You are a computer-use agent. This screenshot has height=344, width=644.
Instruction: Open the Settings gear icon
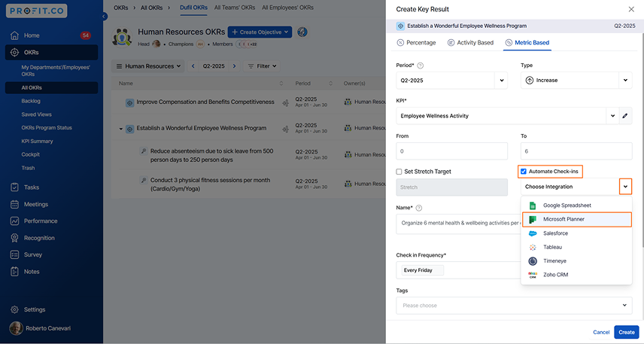[14, 309]
